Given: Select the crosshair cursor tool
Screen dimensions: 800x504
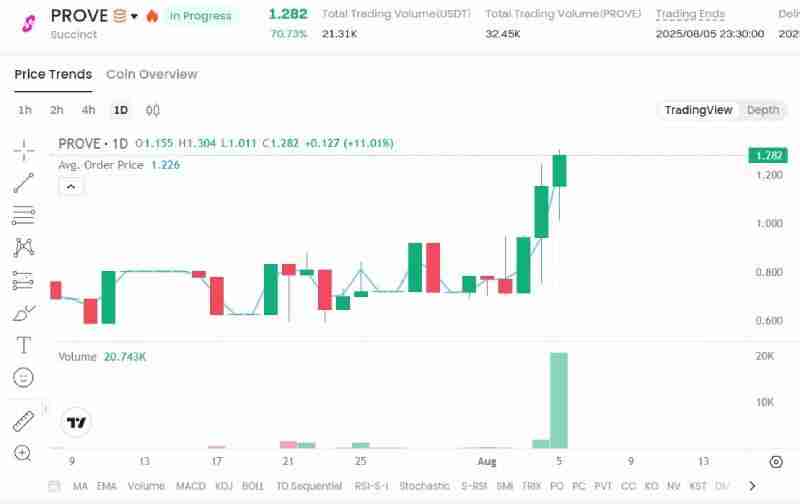Looking at the screenshot, I should [23, 151].
